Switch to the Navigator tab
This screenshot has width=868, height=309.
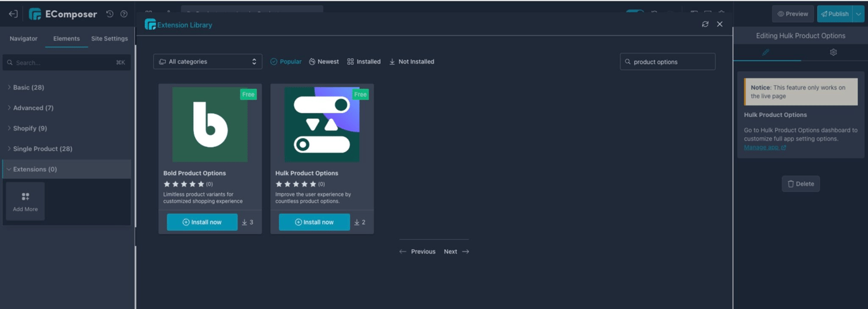point(24,39)
